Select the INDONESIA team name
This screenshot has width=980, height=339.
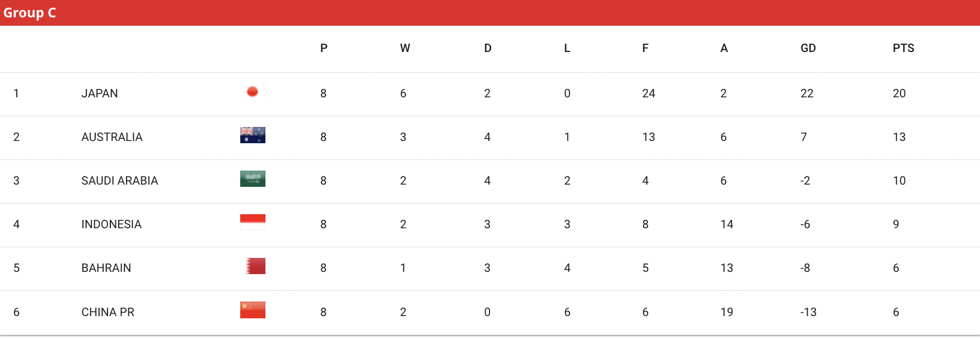tap(111, 224)
